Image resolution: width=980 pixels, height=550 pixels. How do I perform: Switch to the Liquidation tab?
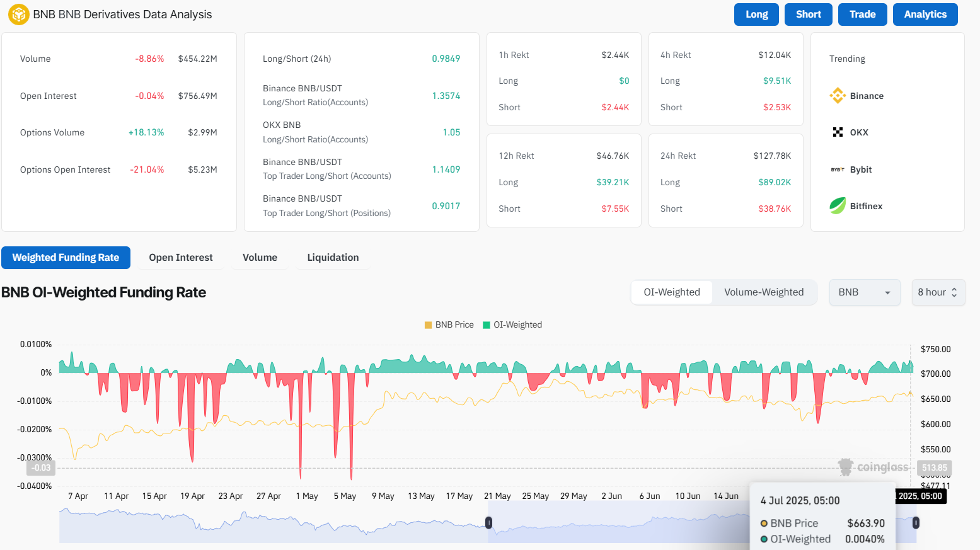click(333, 258)
